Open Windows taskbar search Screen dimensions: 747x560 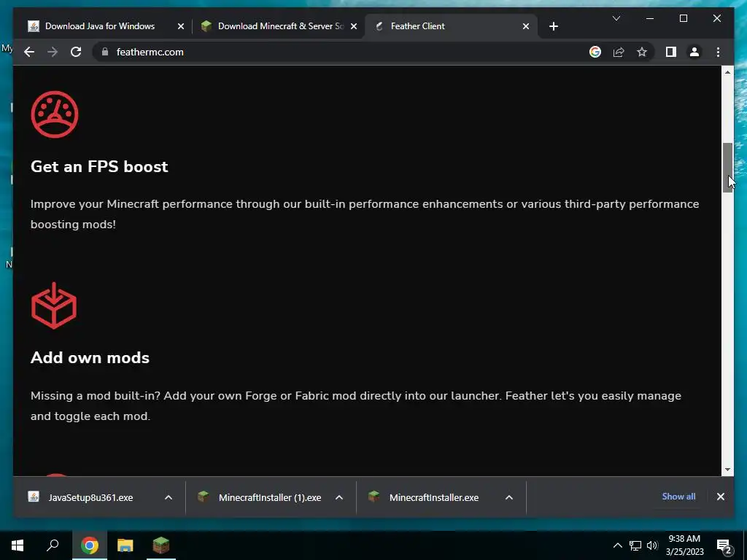[x=53, y=545]
